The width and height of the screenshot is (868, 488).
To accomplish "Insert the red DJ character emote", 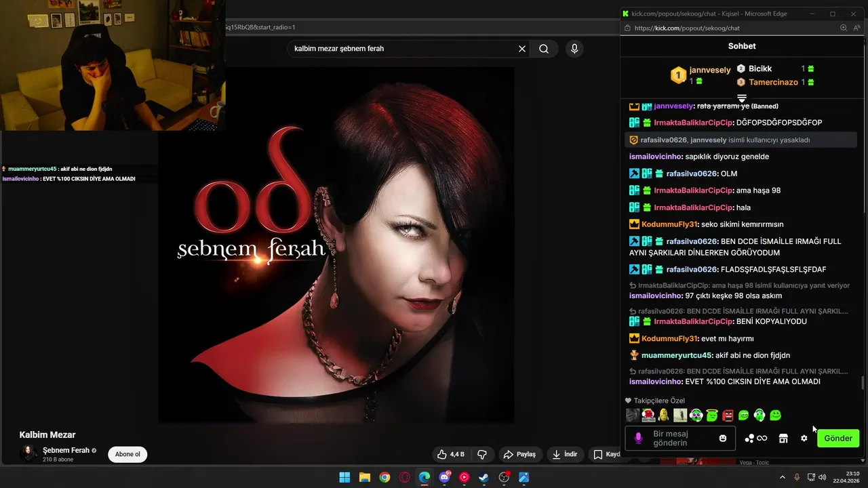I will tap(648, 415).
